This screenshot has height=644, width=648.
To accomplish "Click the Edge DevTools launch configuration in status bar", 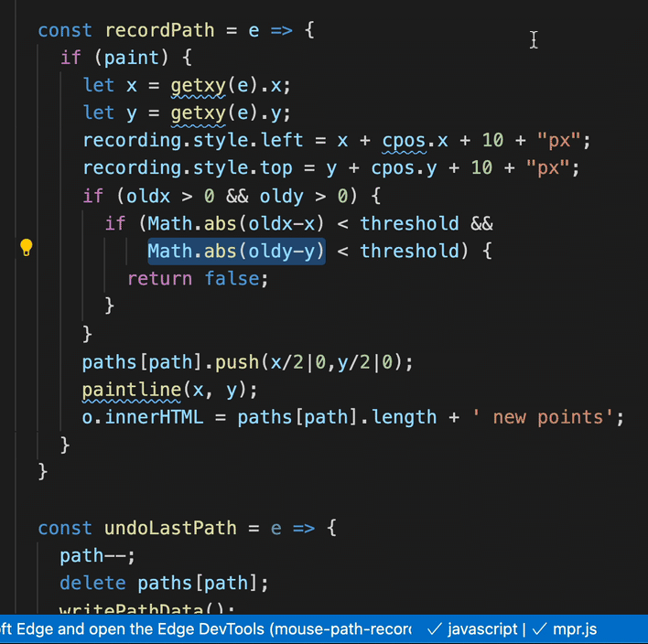I will (206, 629).
